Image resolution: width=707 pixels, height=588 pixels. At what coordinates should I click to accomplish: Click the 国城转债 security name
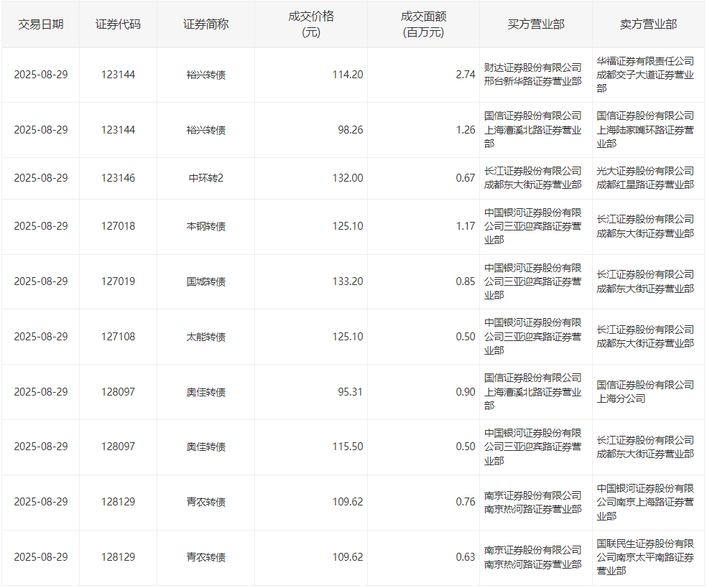point(205,281)
